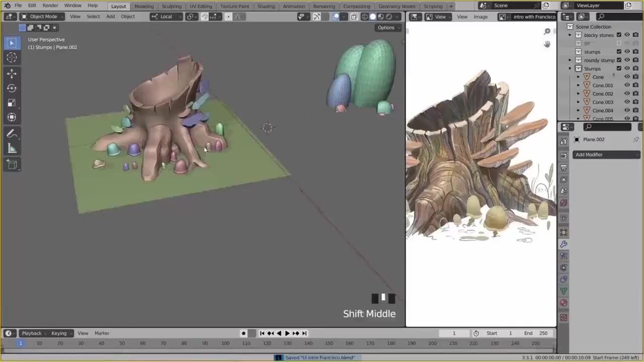Toggle viewport overlays button

[x=336, y=17]
